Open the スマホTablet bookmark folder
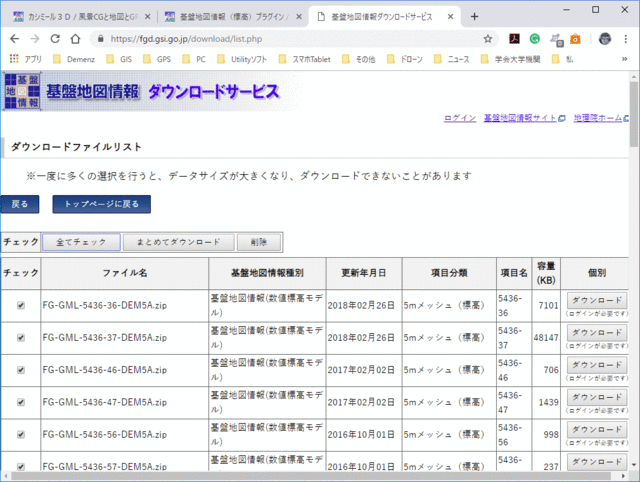This screenshot has height=482, width=640. coord(304,59)
